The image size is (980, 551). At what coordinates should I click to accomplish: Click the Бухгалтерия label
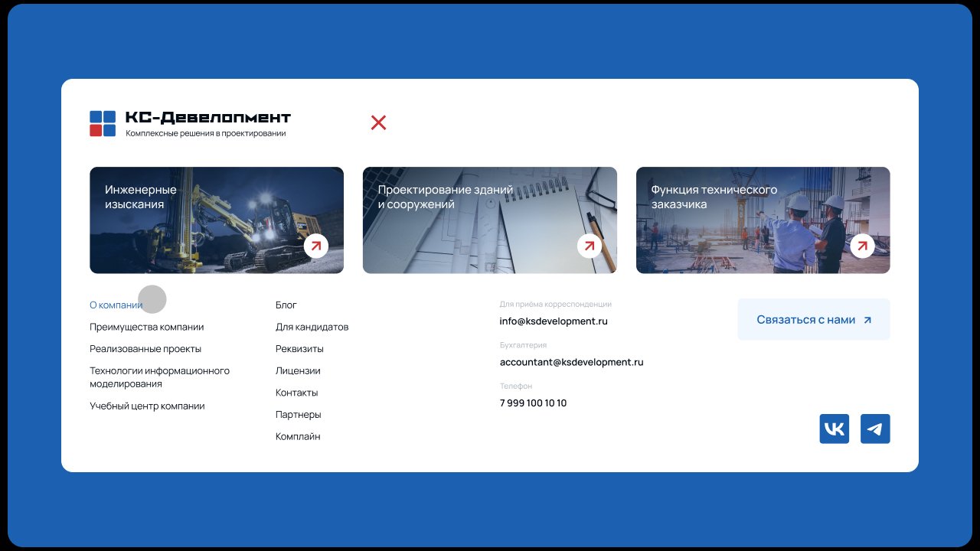click(x=524, y=345)
